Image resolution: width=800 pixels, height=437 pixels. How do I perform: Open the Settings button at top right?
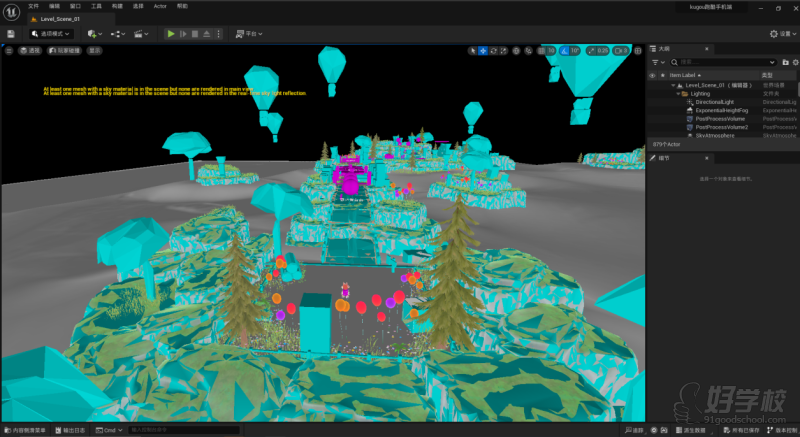(x=780, y=33)
